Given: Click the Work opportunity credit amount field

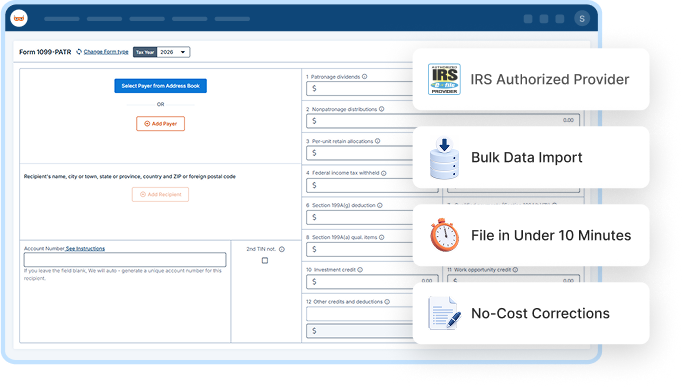Looking at the screenshot, I should tap(513, 280).
